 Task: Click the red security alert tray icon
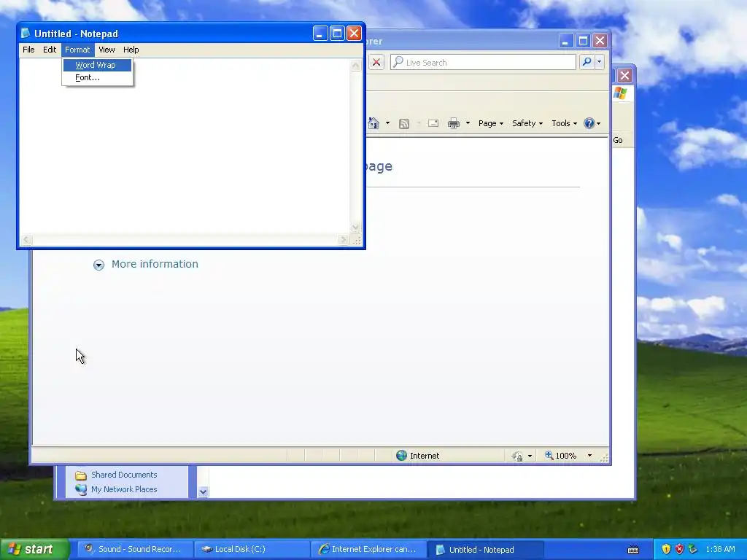tap(679, 550)
